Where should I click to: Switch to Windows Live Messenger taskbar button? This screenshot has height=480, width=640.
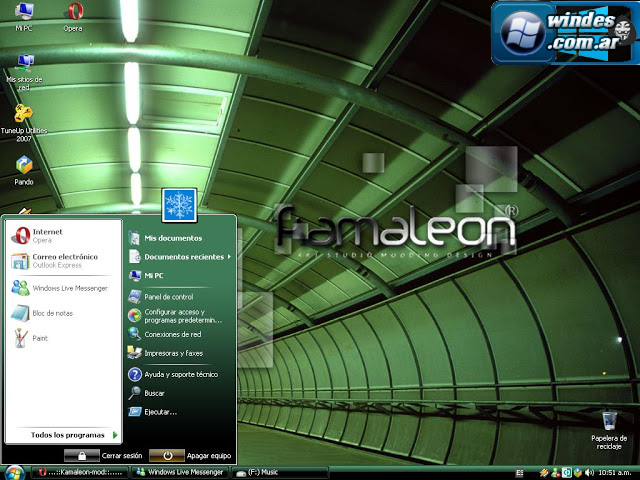180,472
